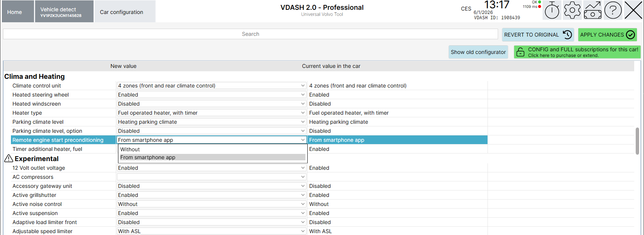Viewport: 644px width, 235px height.
Task: Choose 'Without' in the open dropdown list
Action: (x=213, y=149)
